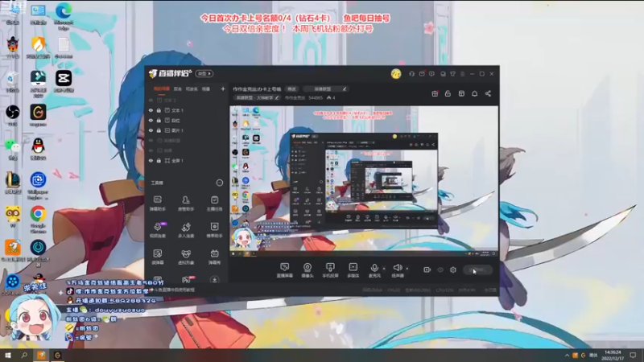Add a new scene with the plus icon
This screenshot has width=644, height=362.
tap(223, 88)
